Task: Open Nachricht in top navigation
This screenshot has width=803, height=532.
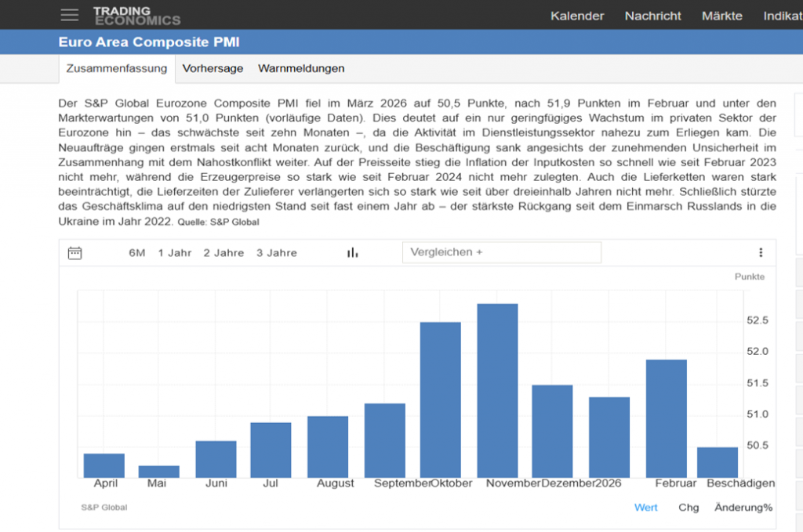Action: click(x=652, y=16)
